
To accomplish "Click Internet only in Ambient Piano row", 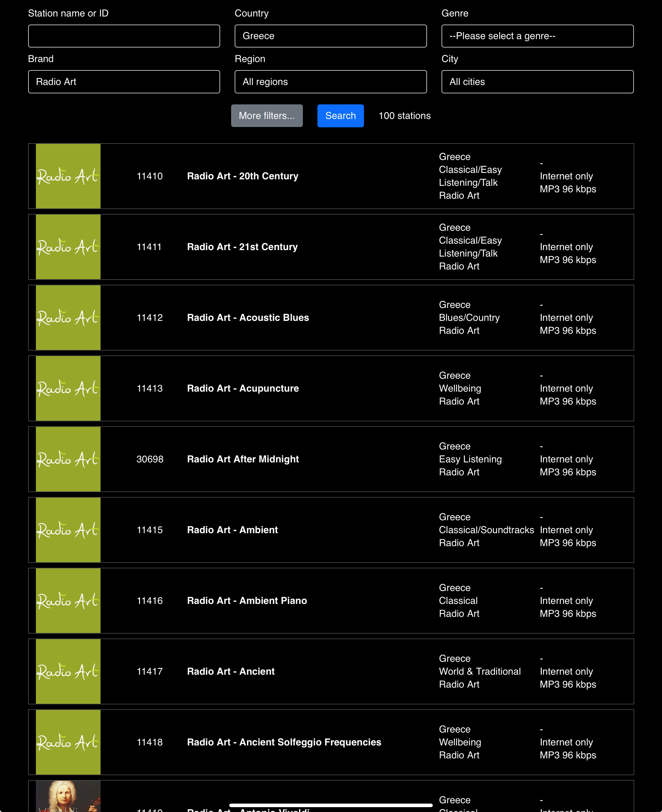I will coord(566,600).
